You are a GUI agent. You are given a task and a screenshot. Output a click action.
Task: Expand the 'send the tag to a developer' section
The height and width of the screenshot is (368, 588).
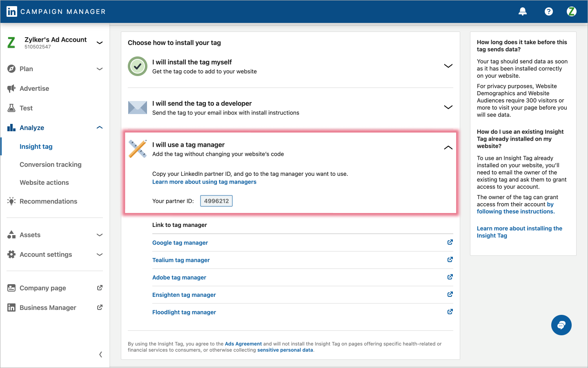448,107
